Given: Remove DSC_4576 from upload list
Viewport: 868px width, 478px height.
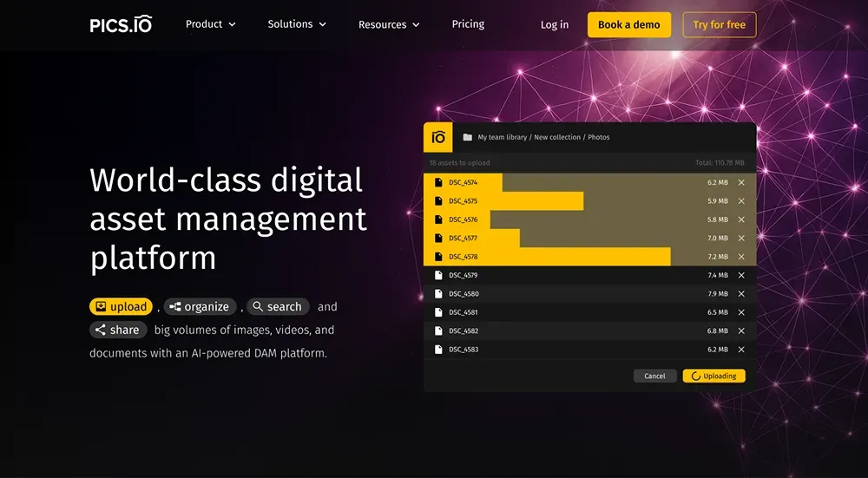Looking at the screenshot, I should (741, 219).
